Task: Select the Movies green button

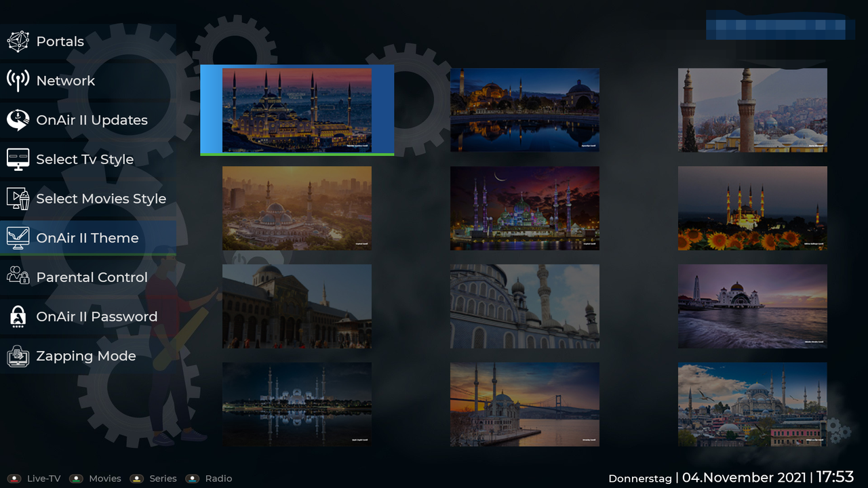Action: pos(76,479)
